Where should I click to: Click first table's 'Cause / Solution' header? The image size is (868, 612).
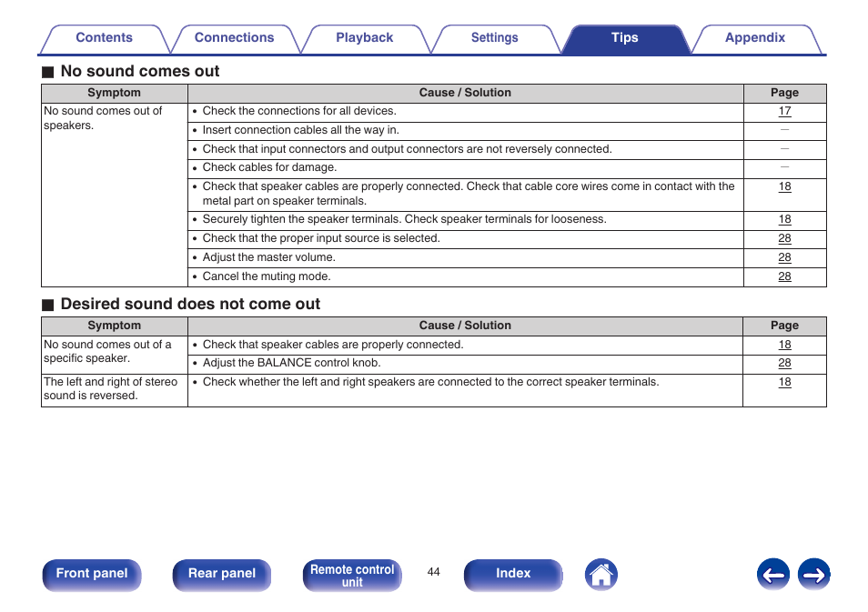pyautogui.click(x=465, y=93)
